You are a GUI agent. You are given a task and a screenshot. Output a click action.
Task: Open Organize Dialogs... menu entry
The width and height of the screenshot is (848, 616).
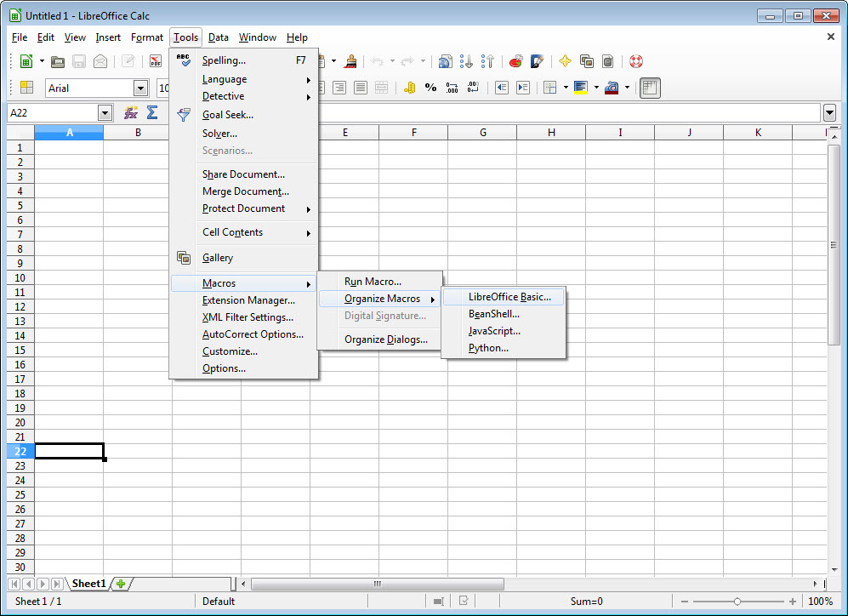(379, 339)
